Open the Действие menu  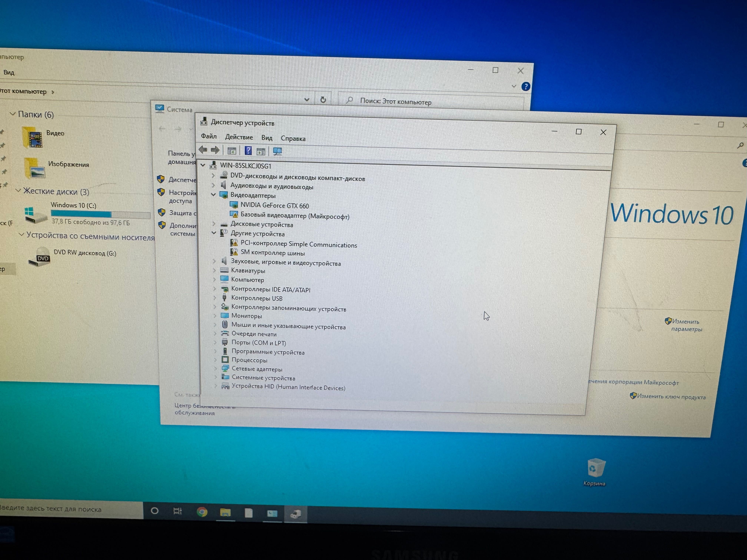pyautogui.click(x=239, y=137)
